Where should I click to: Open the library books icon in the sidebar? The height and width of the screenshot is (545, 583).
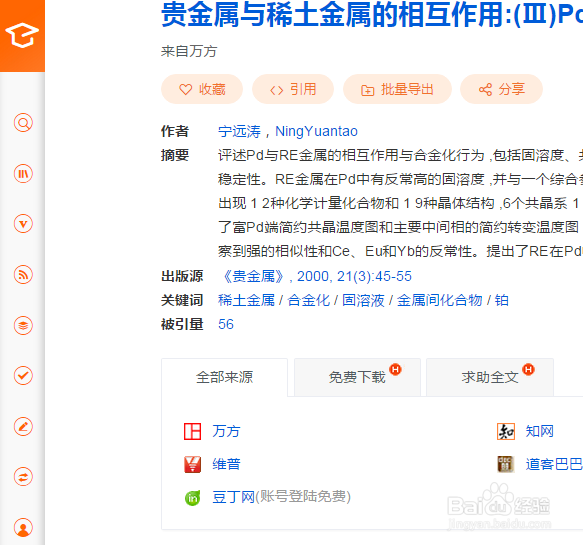[x=23, y=174]
